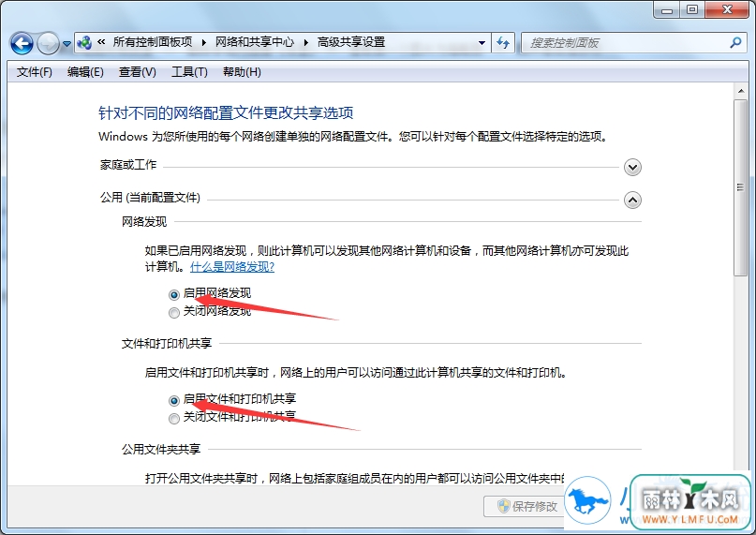Click the vertical scrollbar thumb
This screenshot has width=756, height=535.
coord(741,187)
